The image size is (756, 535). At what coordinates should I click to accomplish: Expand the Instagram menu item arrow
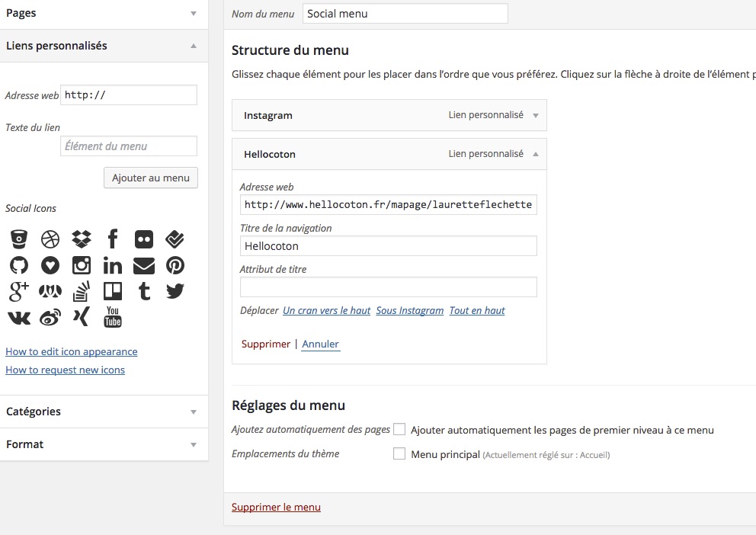point(536,115)
